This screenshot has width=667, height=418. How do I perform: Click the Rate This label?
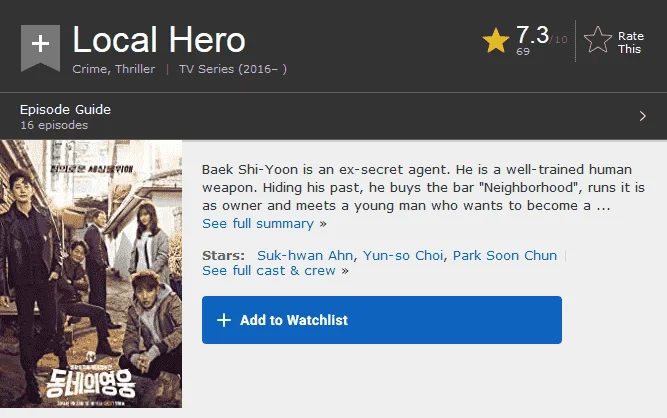[x=630, y=43]
